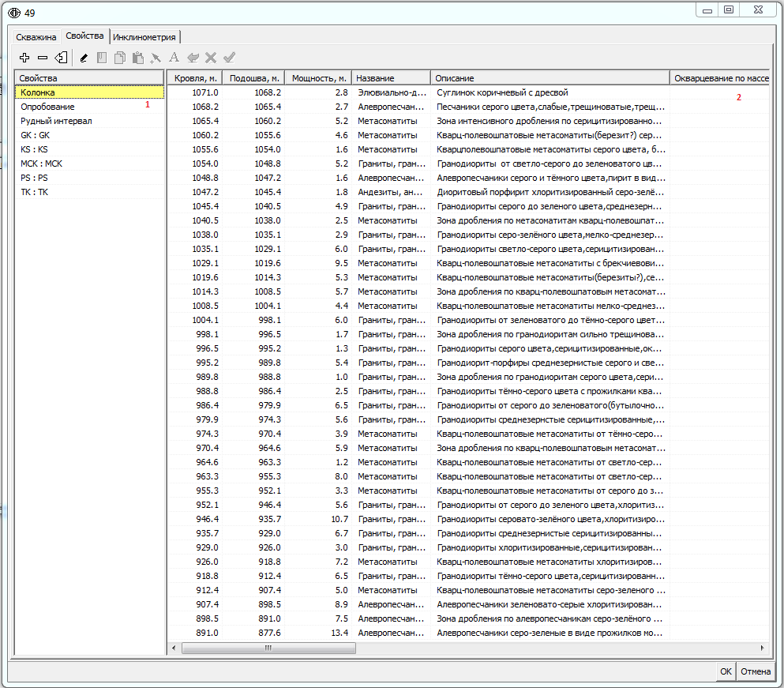This screenshot has height=688, width=784.
Task: Click the plus add icon in toolbar
Action: point(24,58)
